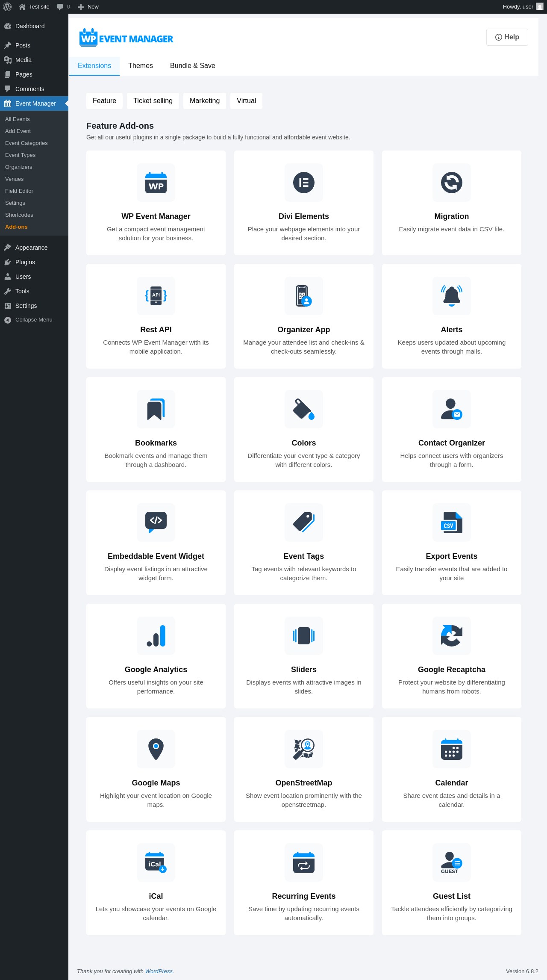The image size is (547, 980).
Task: Click the Google Recaptcha title
Action: click(452, 670)
